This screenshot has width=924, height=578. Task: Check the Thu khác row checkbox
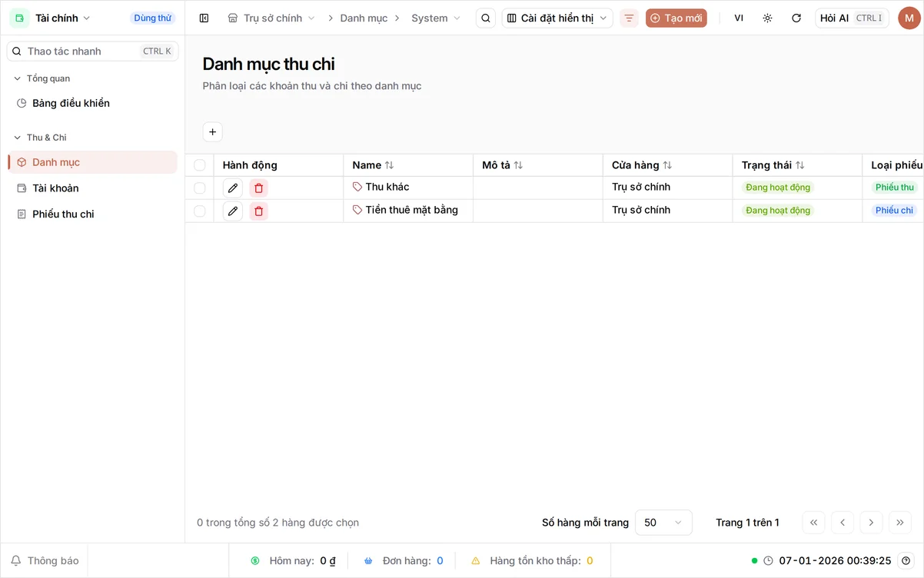point(200,188)
